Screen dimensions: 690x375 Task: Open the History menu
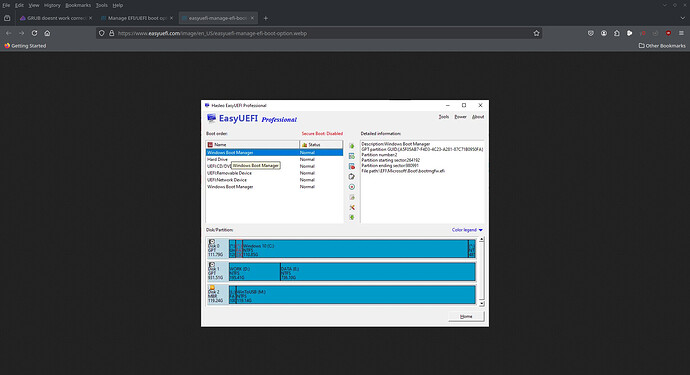tap(52, 5)
